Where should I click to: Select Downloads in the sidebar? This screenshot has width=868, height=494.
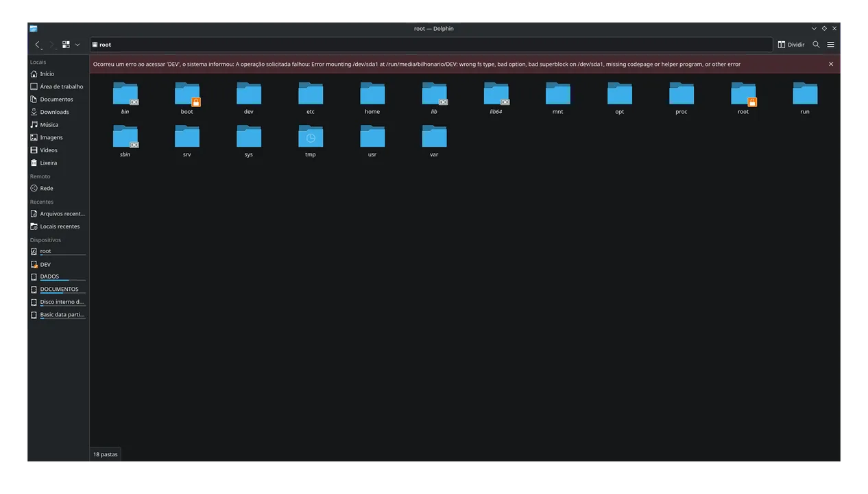58,112
